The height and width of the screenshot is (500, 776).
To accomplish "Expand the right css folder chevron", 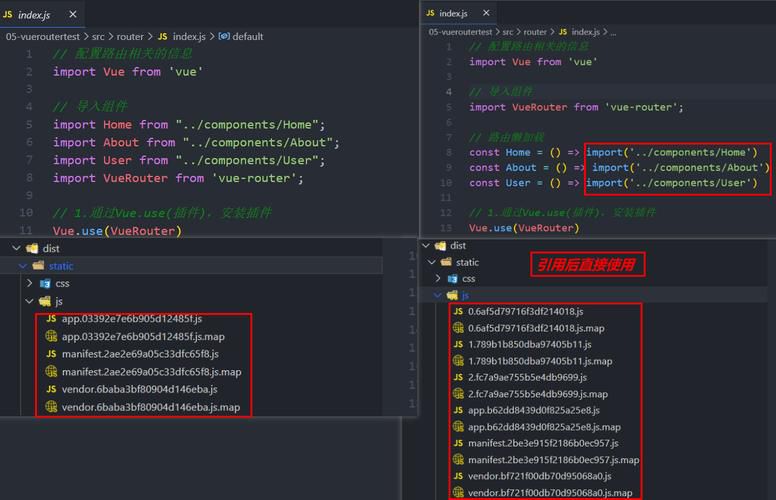I will point(438,279).
